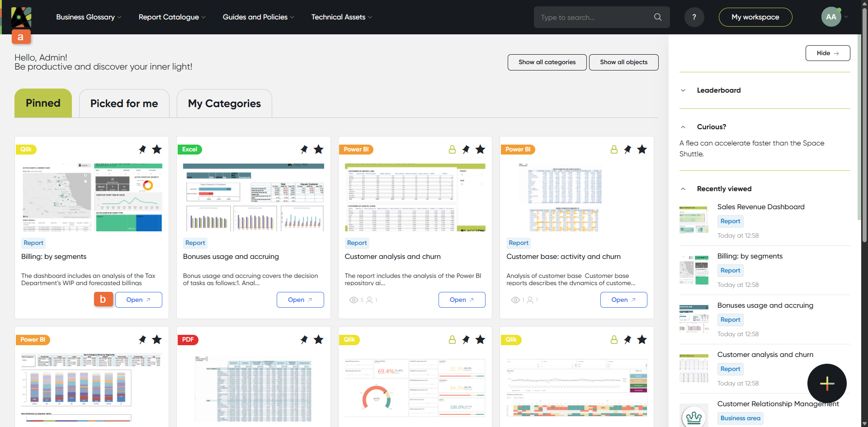The height and width of the screenshot is (427, 868).
Task: Click the lock icon on Customer analysis card
Action: pyautogui.click(x=452, y=150)
